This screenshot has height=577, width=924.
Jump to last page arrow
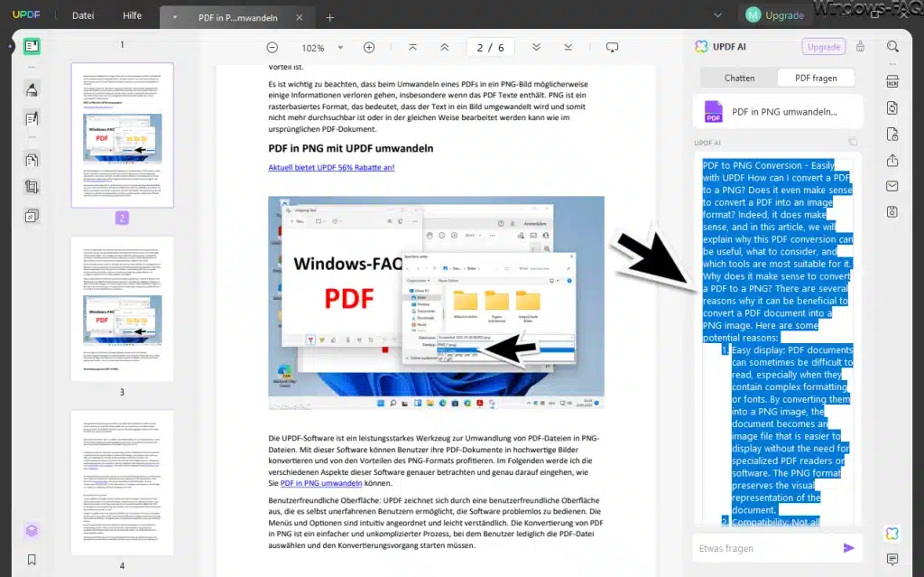(568, 47)
